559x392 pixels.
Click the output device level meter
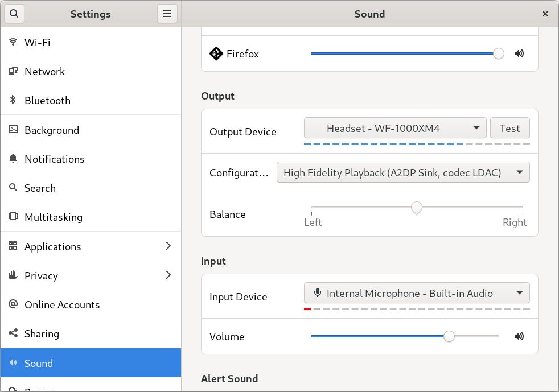(x=417, y=145)
